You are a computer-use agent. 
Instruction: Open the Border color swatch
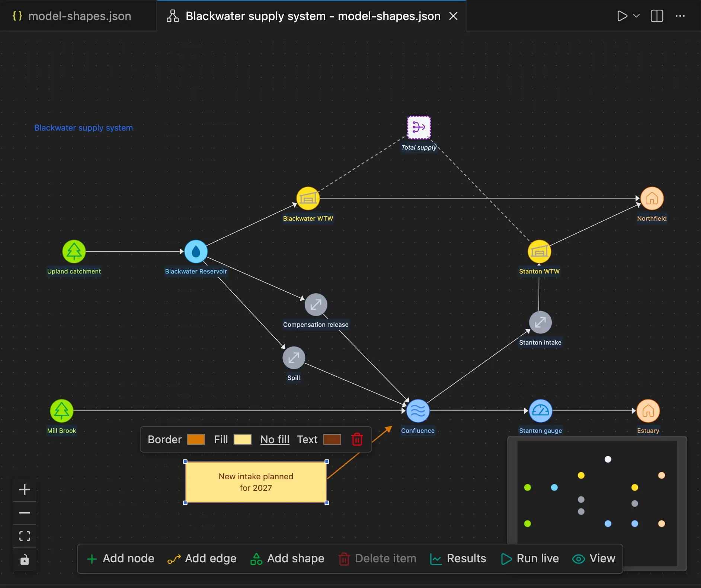pyautogui.click(x=196, y=440)
